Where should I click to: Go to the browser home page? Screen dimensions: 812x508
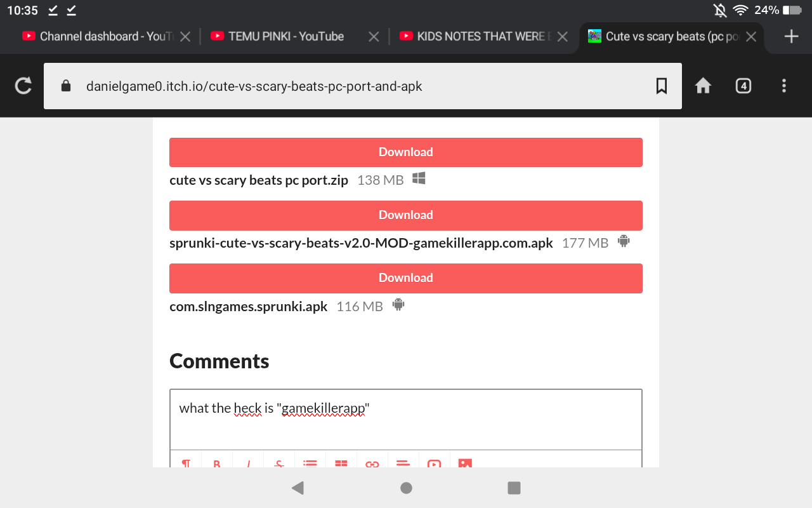[703, 86]
